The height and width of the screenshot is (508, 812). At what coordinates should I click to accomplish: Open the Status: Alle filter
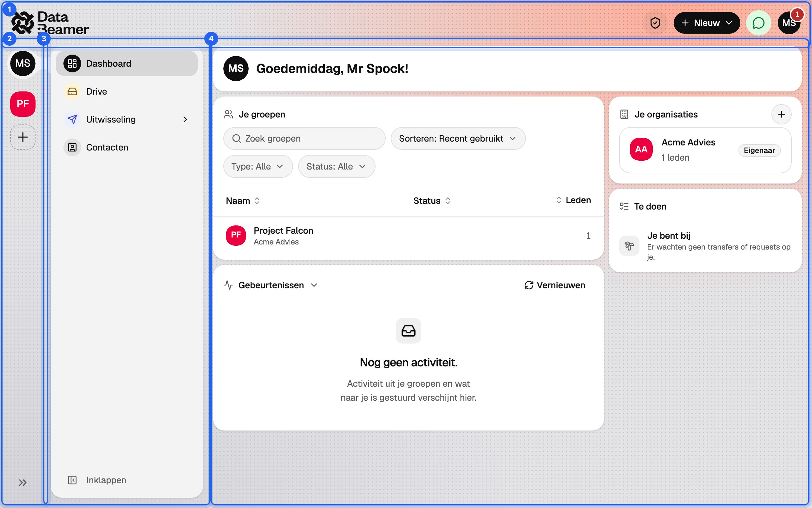tap(337, 166)
